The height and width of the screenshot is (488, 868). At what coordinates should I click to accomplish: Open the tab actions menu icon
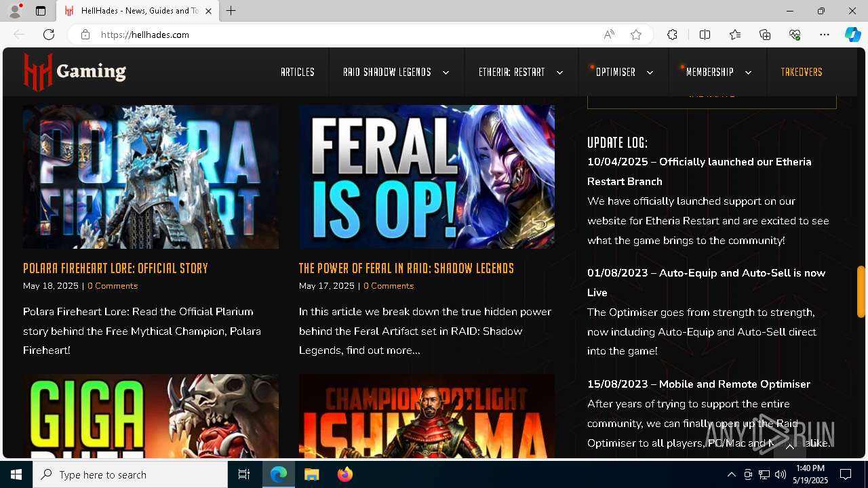pyautogui.click(x=41, y=11)
